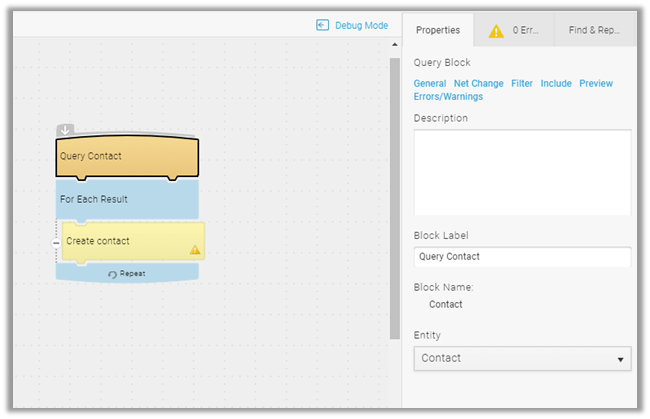Click the warning icon in Errors tab
The width and height of the screenshot is (650, 419).
(496, 31)
